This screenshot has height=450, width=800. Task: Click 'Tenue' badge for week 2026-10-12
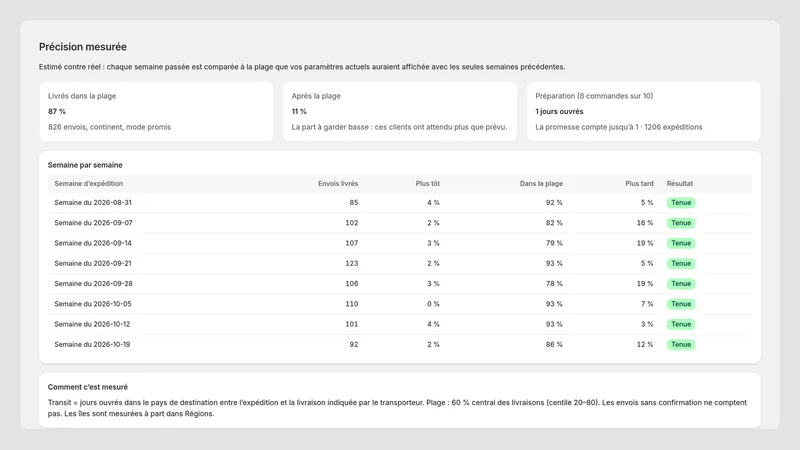681,324
